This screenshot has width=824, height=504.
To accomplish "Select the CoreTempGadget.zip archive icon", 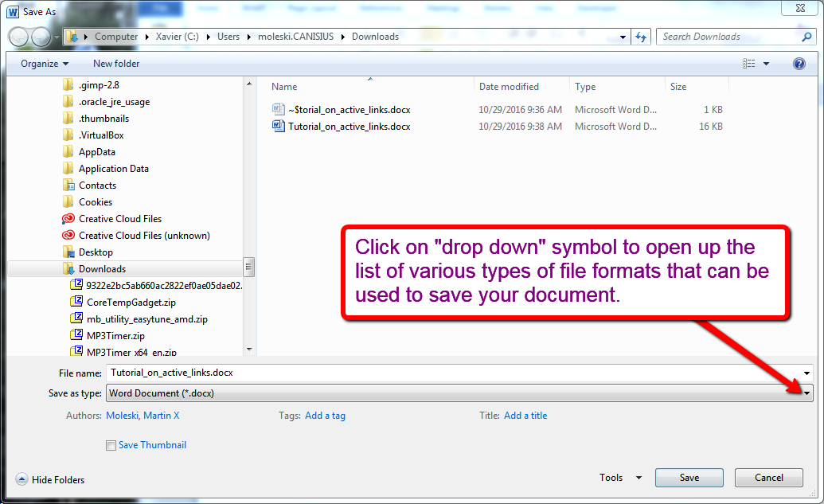I will (x=77, y=302).
